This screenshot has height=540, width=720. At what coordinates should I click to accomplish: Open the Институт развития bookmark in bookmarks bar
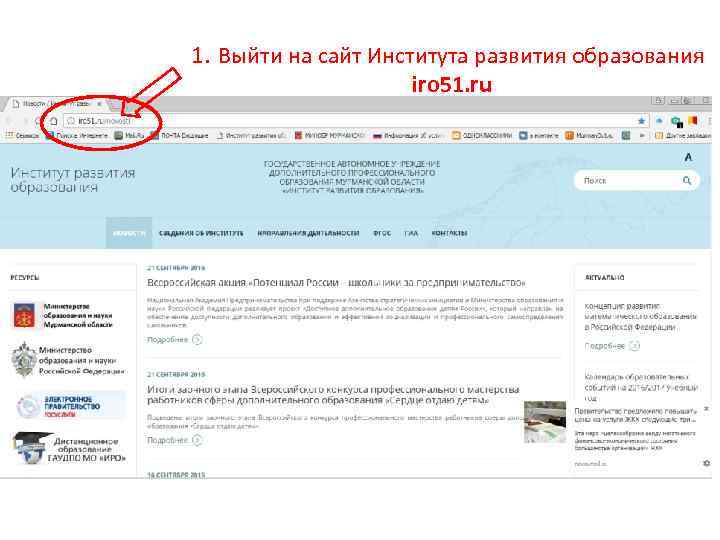tap(251, 135)
